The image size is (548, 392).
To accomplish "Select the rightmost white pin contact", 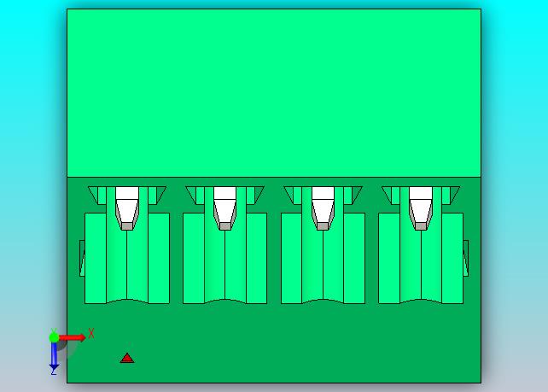I will (x=421, y=208).
